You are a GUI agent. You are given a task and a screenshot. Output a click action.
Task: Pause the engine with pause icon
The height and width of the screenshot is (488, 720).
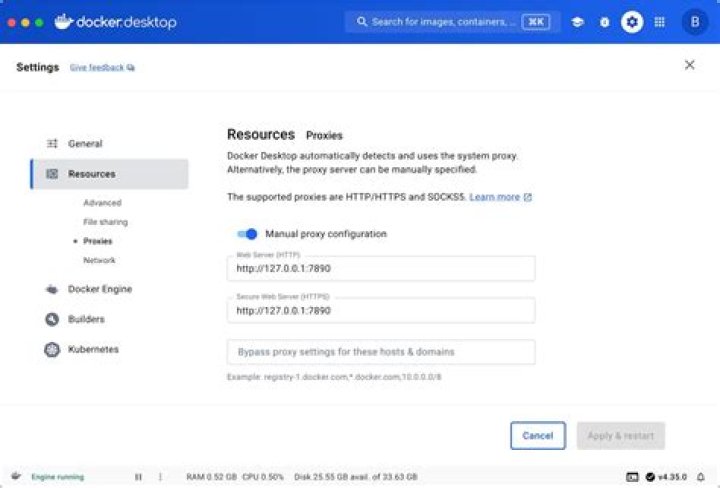pos(138,477)
